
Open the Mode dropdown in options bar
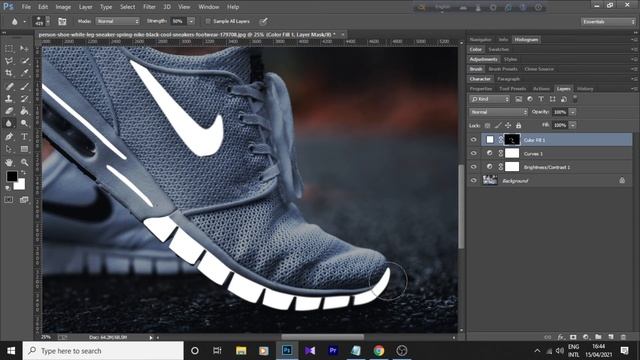click(118, 21)
